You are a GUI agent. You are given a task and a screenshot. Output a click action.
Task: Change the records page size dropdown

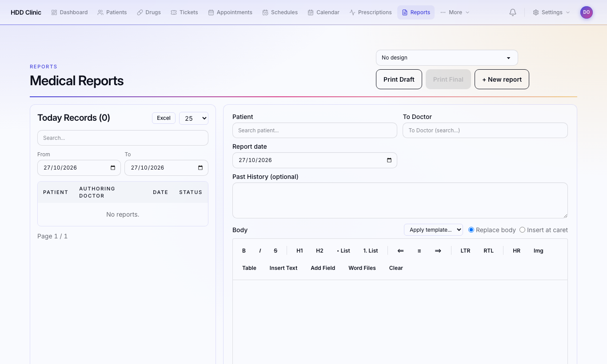tap(194, 118)
